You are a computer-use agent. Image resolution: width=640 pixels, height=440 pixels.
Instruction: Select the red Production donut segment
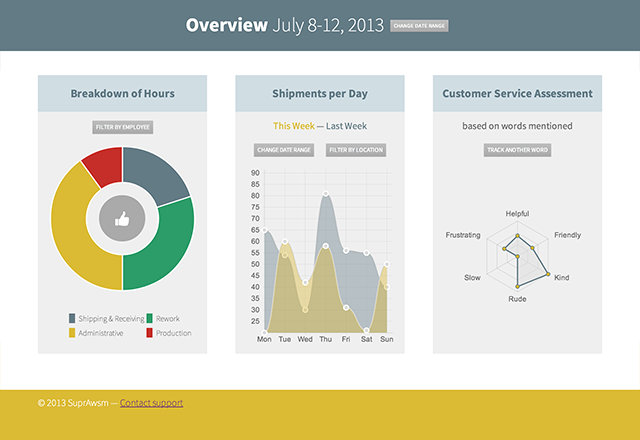click(x=106, y=167)
